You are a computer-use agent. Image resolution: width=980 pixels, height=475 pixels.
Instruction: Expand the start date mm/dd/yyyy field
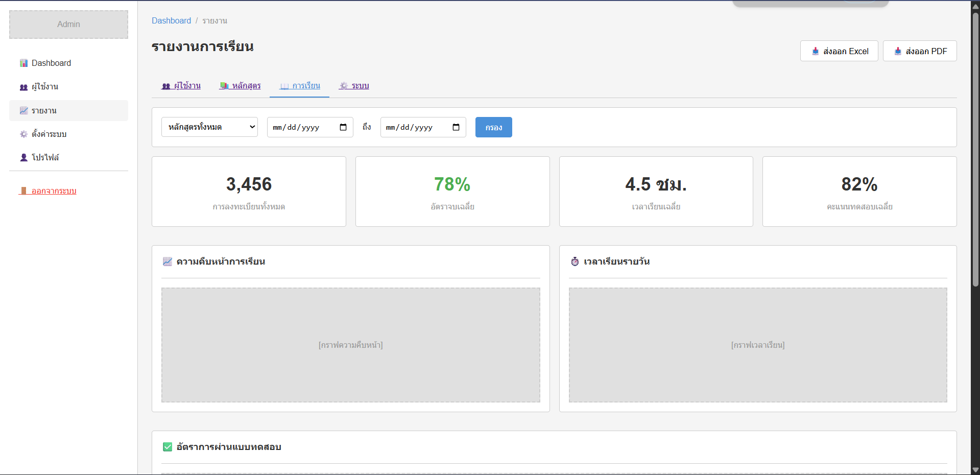pyautogui.click(x=296, y=127)
